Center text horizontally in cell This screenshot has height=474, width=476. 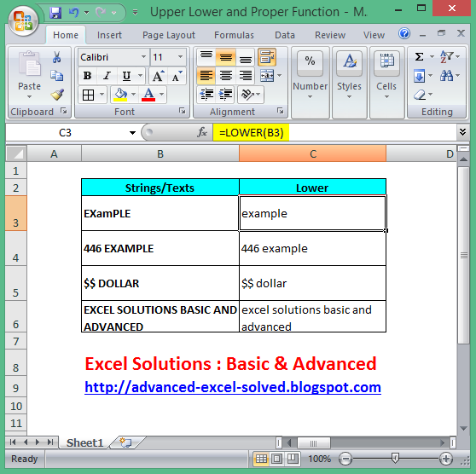(225, 76)
